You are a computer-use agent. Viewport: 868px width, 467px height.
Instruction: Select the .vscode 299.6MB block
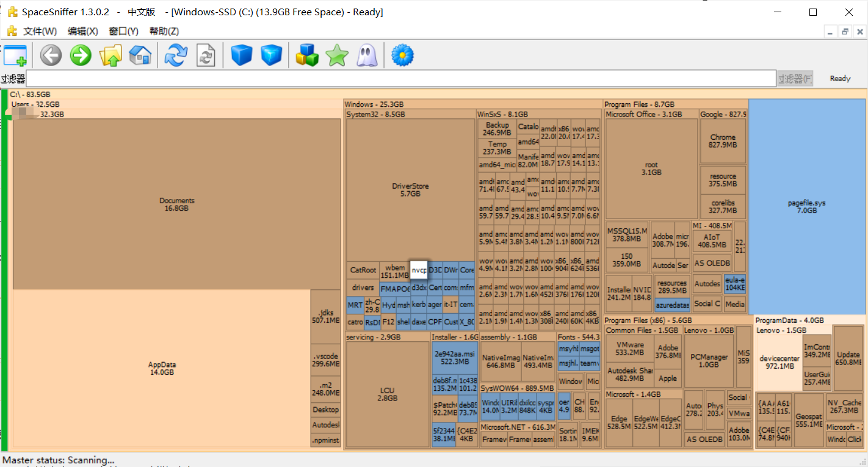click(325, 360)
